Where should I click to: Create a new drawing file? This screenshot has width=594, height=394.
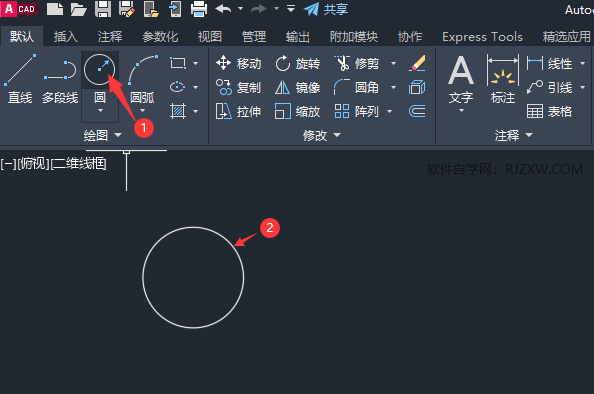55,9
